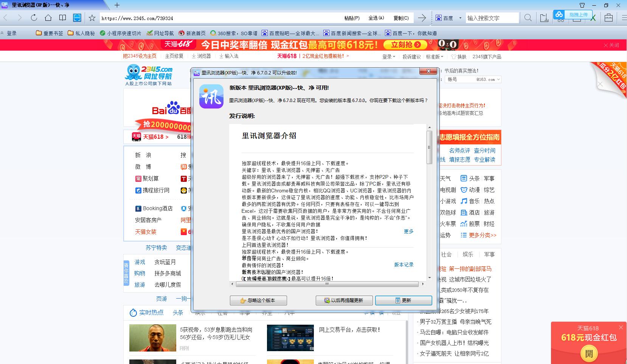The width and height of the screenshot is (627, 364).
Task: Click the search text input field
Action: coord(492,18)
